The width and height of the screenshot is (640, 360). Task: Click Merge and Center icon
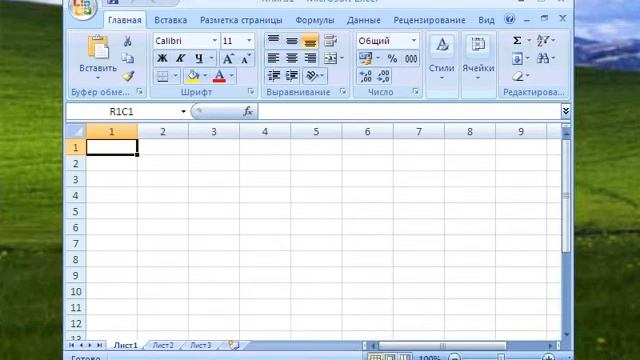[x=330, y=58]
